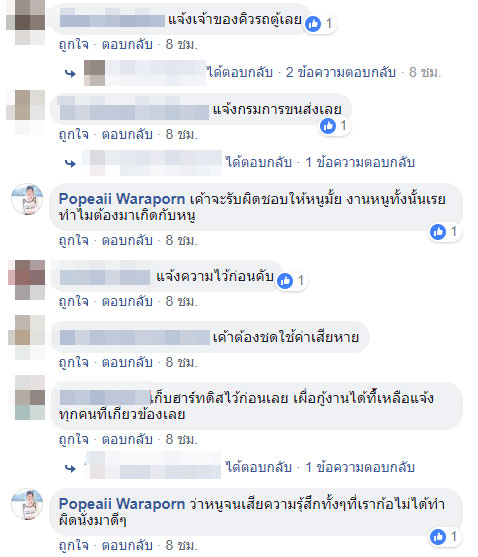478x557 pixels.
Task: Click the like icon beside the 'แจ้งความไว้ก่อนคับ' comment
Action: click(x=285, y=281)
